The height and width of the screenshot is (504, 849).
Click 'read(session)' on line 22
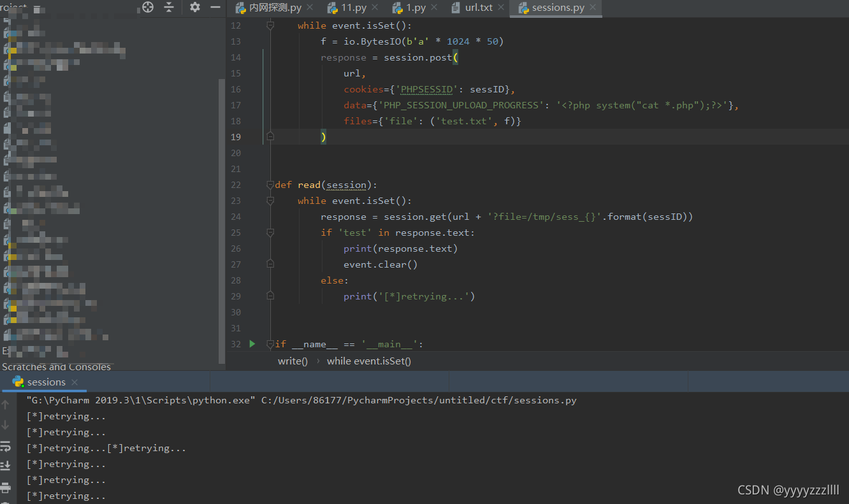coord(335,185)
